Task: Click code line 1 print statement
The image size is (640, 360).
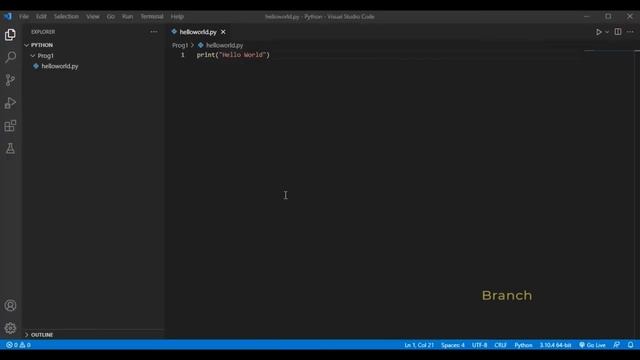Action: click(233, 55)
